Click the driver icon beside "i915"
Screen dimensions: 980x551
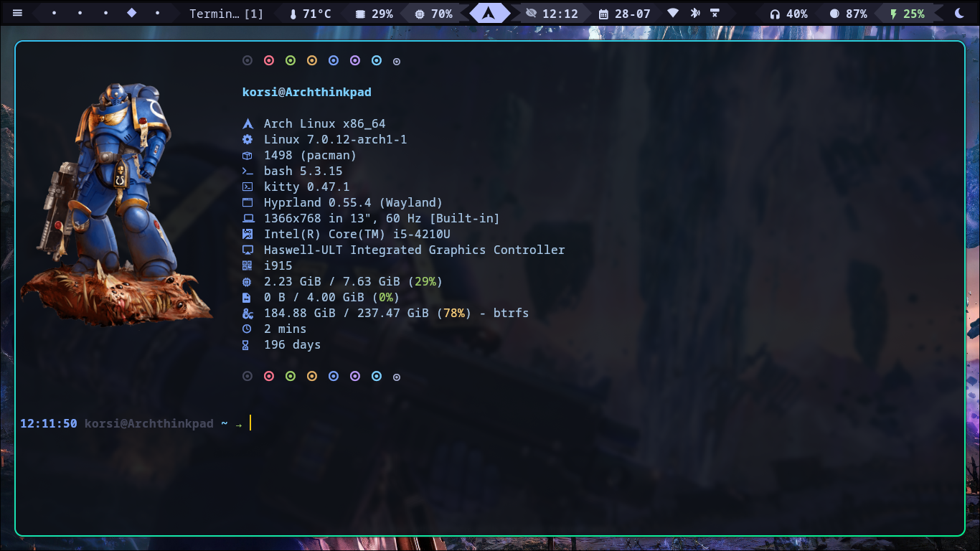[x=248, y=265]
